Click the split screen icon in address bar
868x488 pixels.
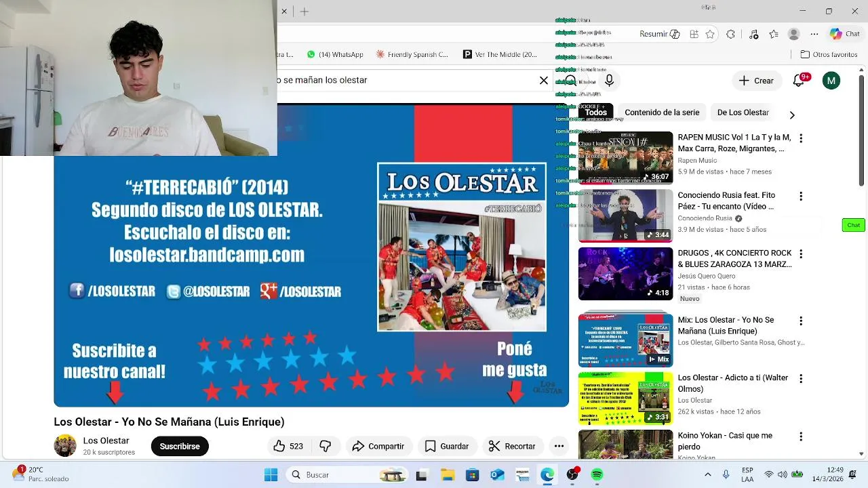(x=694, y=34)
